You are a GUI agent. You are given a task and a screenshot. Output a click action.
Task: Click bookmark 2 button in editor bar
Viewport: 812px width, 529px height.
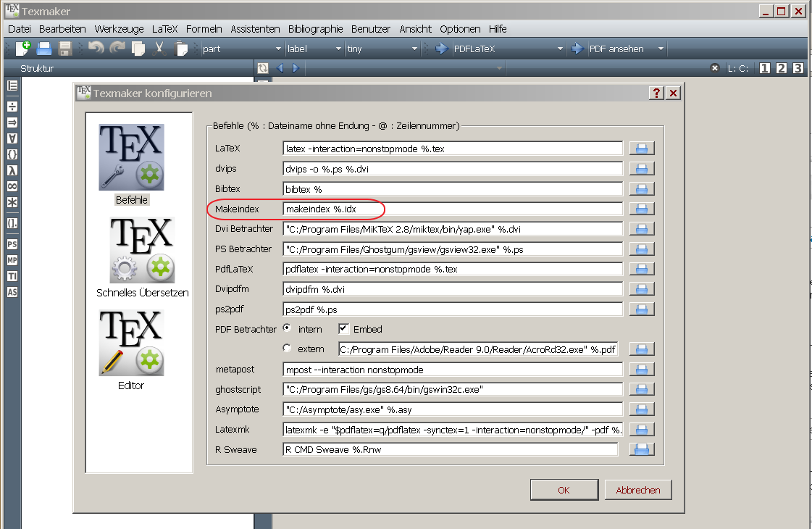click(782, 68)
